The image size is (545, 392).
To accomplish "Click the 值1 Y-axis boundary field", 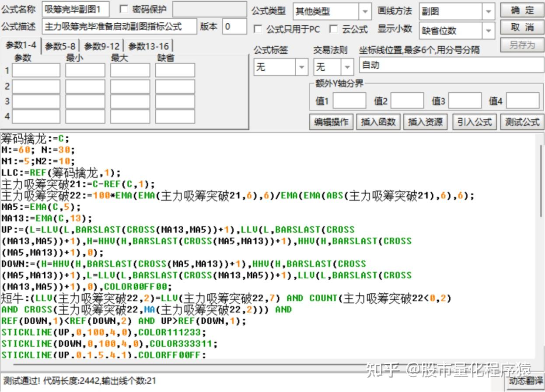I will [x=349, y=101].
